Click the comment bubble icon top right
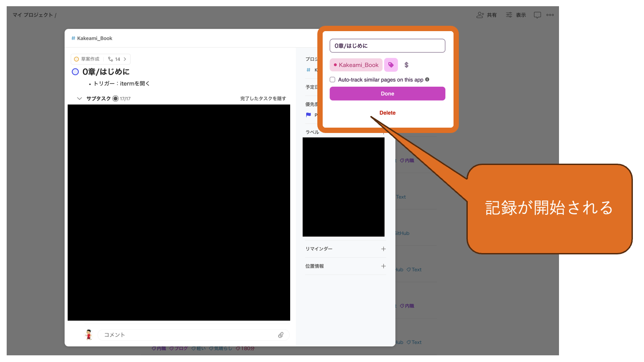 (x=538, y=15)
